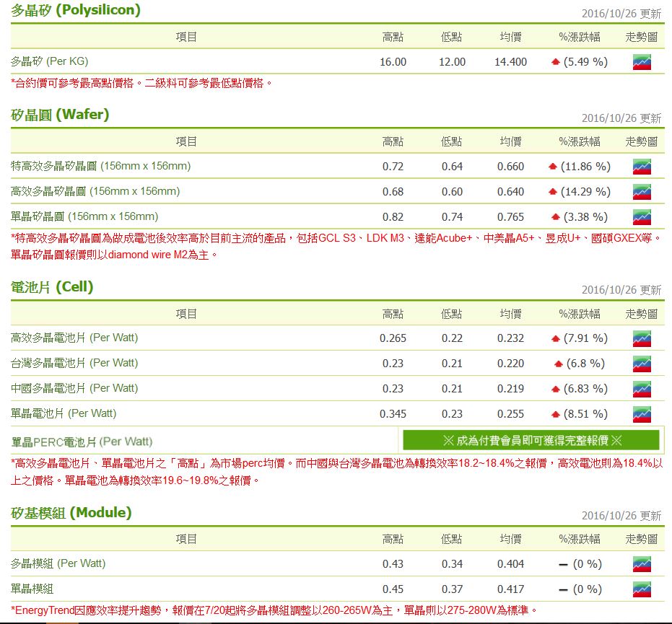Screen dimensions: 672x624
Task: Click the %漲跌幅 column header in Cell table
Action: [x=580, y=315]
